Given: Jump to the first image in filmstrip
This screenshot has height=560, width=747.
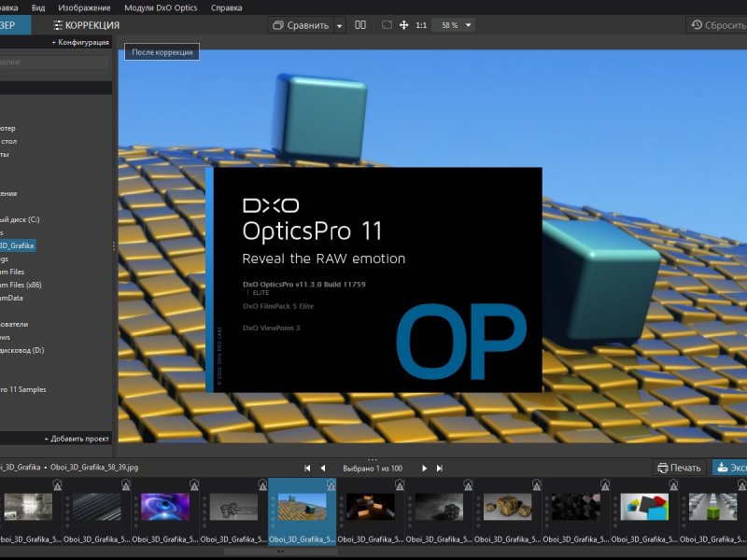Looking at the screenshot, I should point(307,469).
